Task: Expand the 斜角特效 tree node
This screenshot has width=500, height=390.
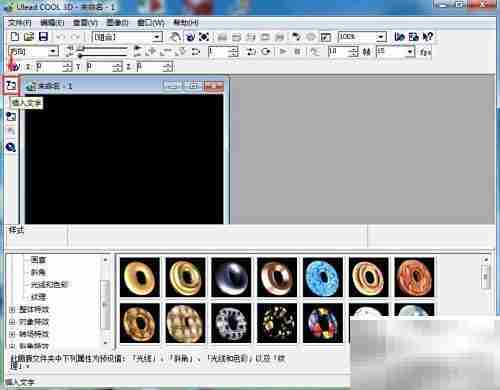Action: pos(12,346)
